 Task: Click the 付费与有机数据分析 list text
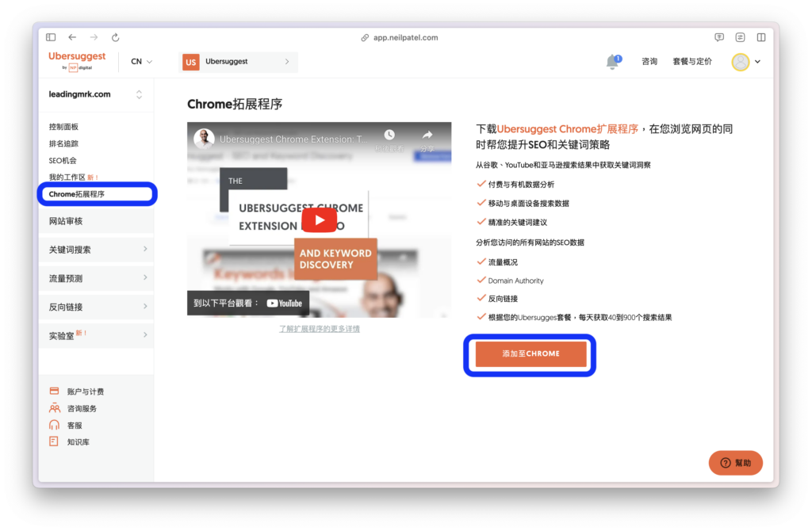click(x=521, y=184)
